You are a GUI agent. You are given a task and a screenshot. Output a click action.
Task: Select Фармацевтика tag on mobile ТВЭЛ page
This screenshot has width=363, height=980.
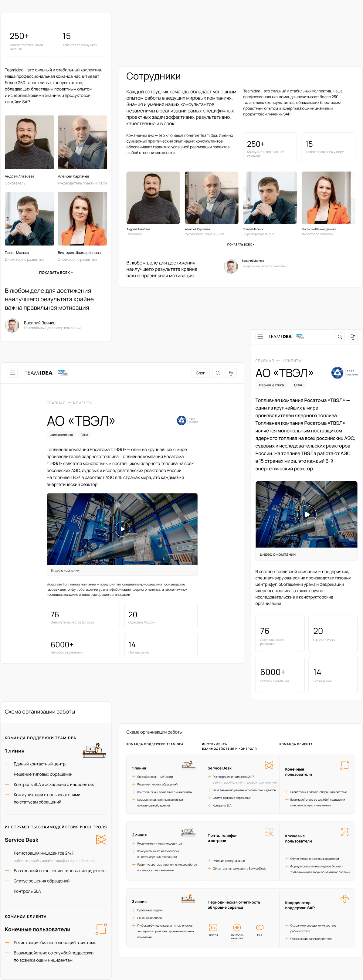pyautogui.click(x=271, y=385)
